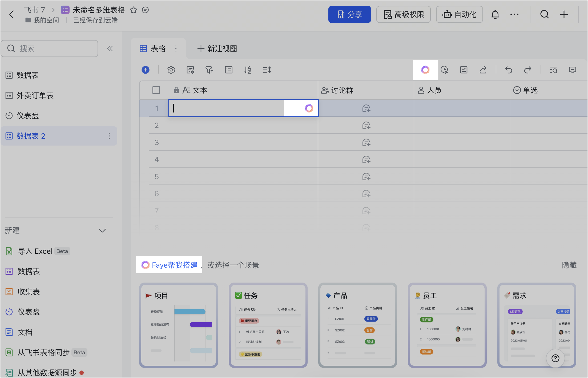Open field configuration toolbar icon
The image size is (588, 378).
(190, 70)
